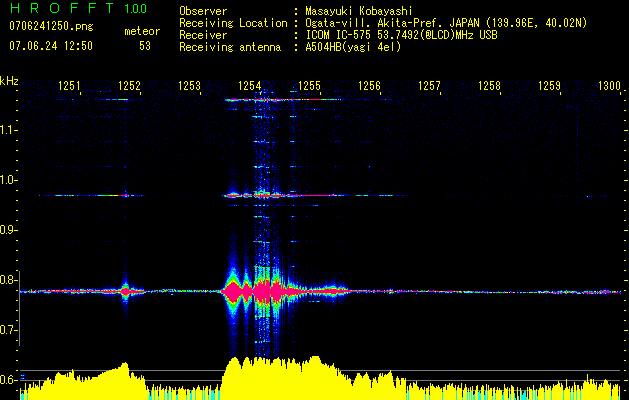Click the meteor count value 53

[x=145, y=46]
